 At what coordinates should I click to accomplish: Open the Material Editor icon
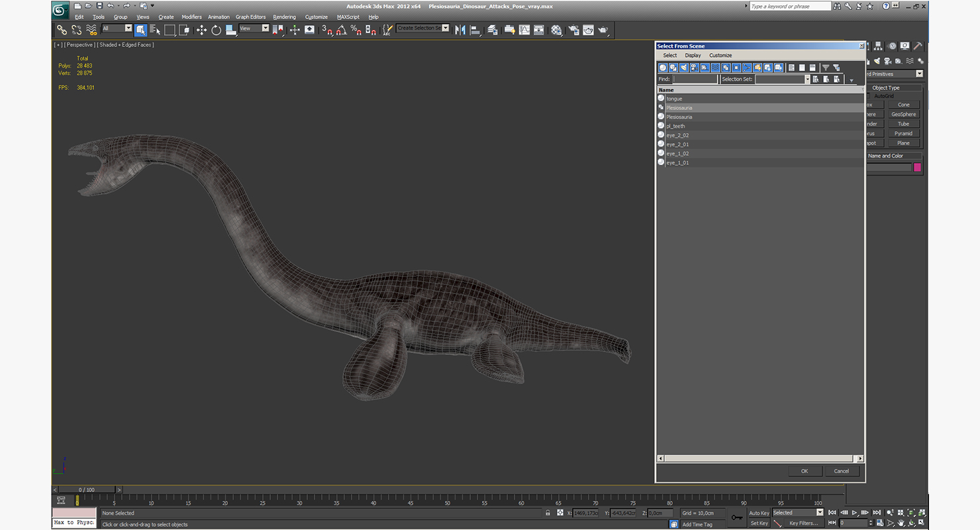click(x=556, y=30)
